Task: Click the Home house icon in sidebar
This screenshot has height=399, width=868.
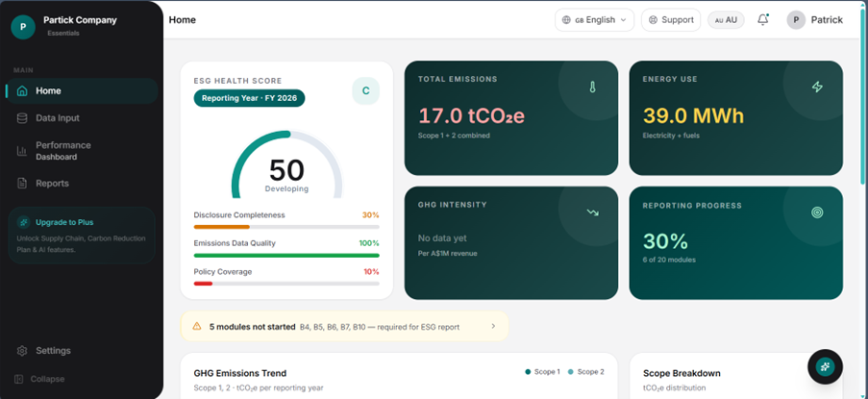Action: [x=22, y=90]
